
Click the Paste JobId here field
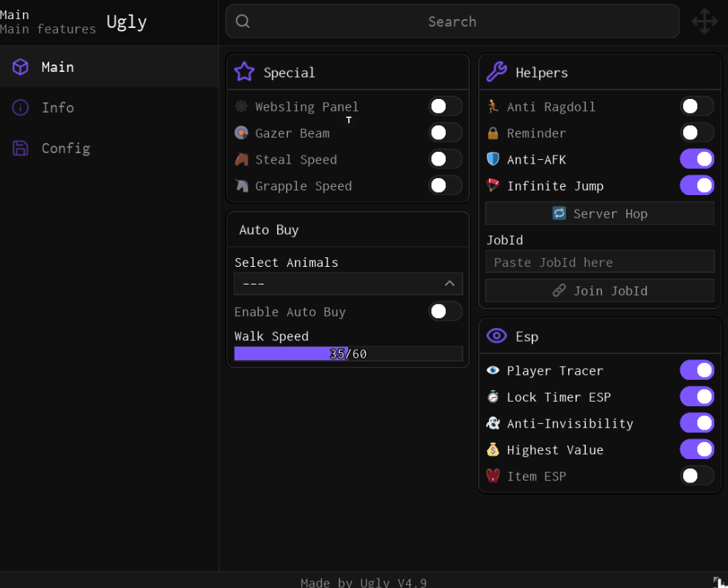600,262
